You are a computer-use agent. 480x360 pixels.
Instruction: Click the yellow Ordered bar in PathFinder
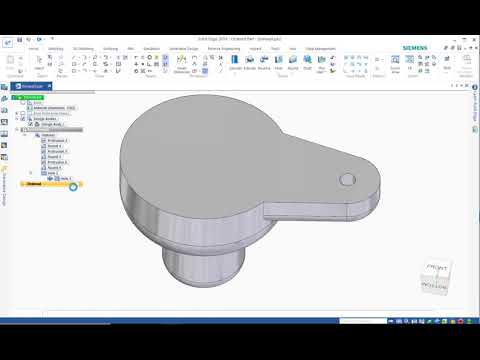point(51,184)
